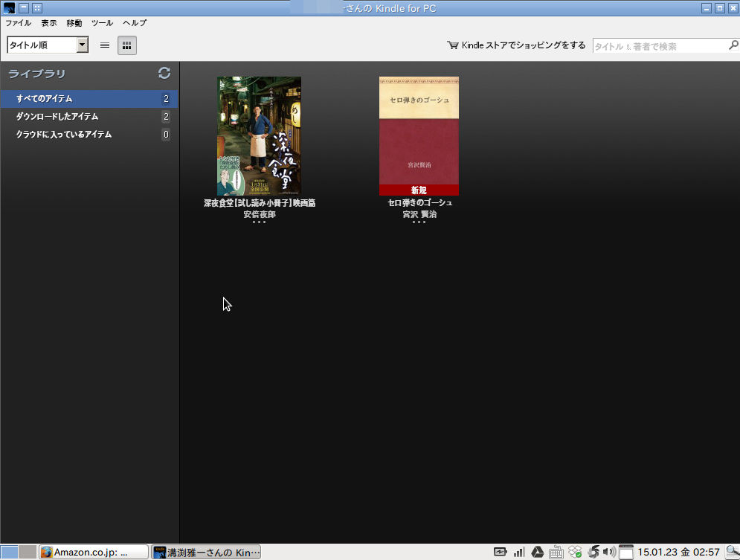
Task: Click title text セロ弾きのゴーシュ below cover
Action: point(420,203)
